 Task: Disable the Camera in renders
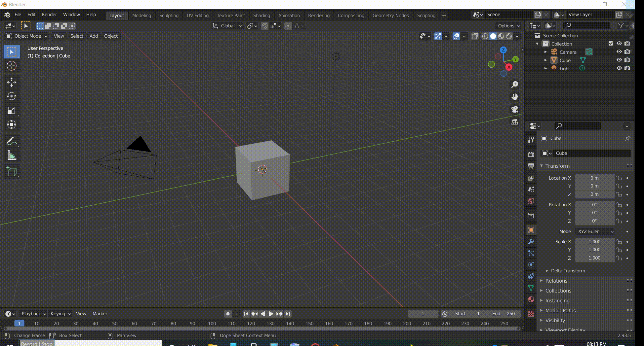(x=627, y=52)
